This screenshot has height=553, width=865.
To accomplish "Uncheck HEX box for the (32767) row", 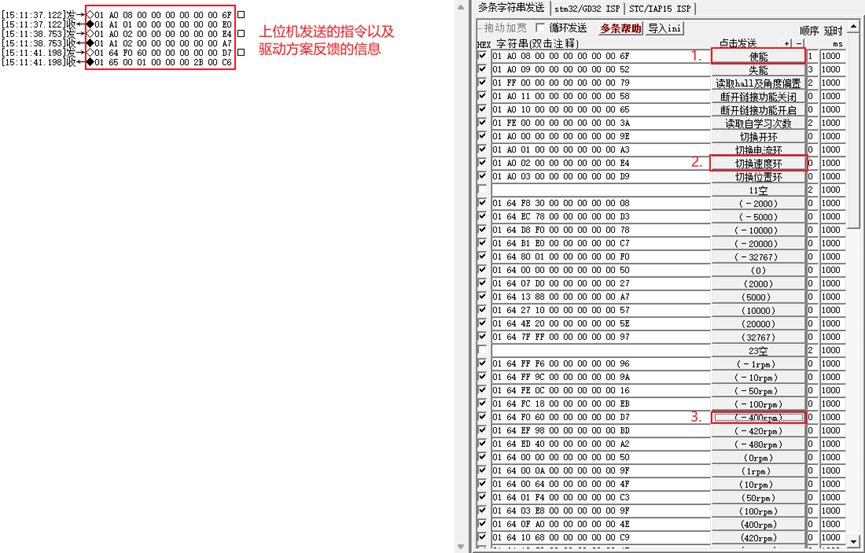I will [x=483, y=337].
